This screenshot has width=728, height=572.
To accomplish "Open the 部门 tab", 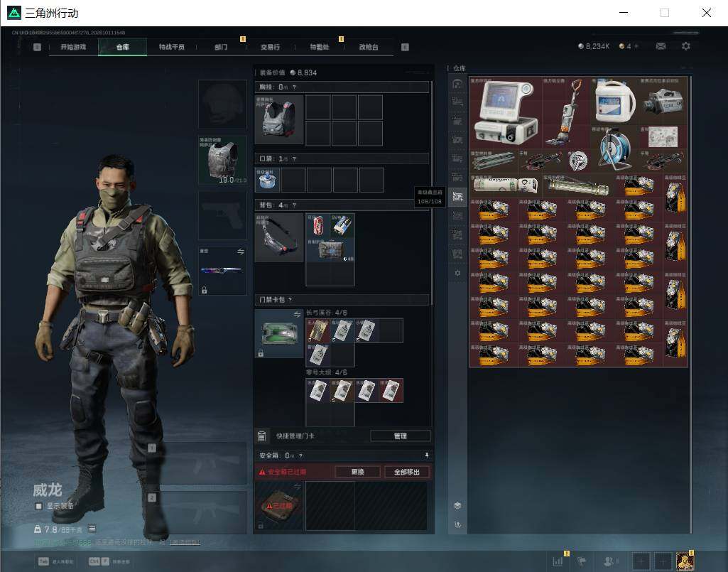I will 221,47.
